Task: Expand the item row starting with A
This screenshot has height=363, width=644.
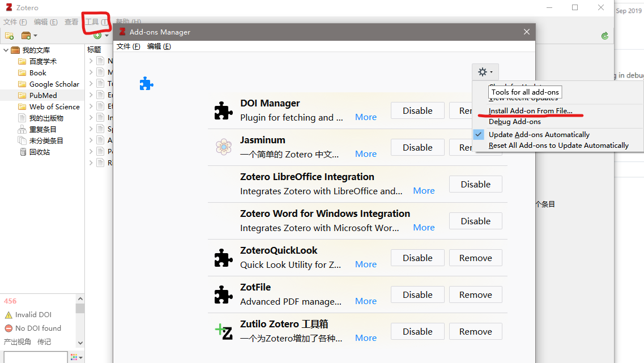Action: tap(91, 140)
